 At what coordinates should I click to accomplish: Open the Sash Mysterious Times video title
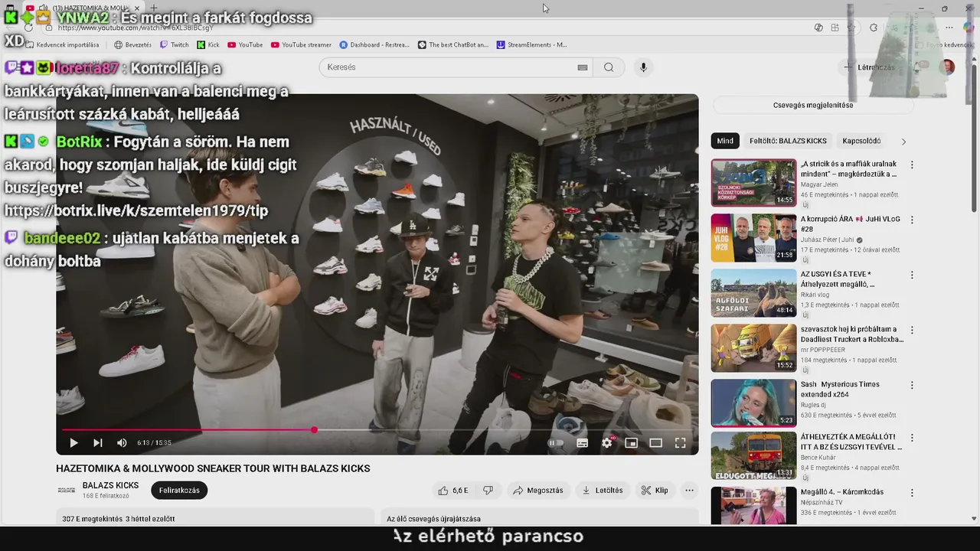point(840,389)
